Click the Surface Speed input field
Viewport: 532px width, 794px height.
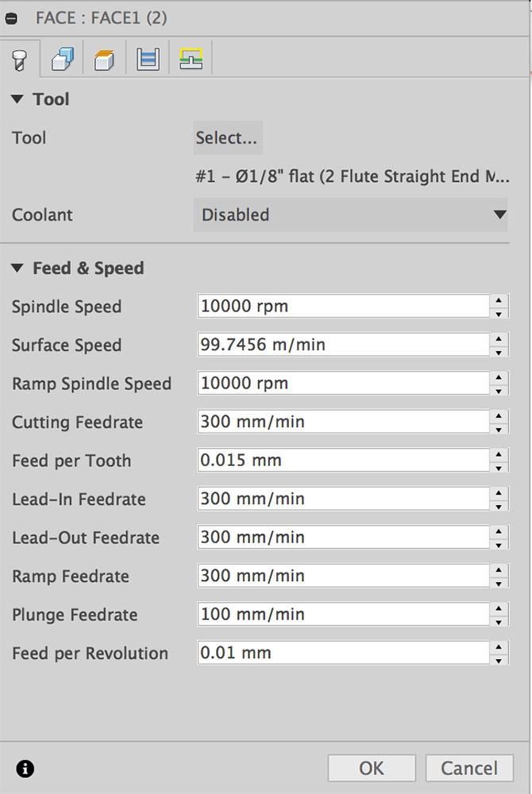point(341,345)
